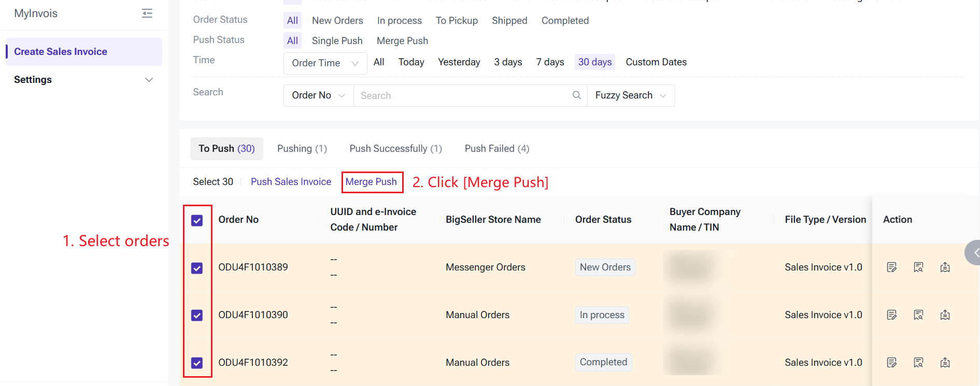Click the Merge Push link
Viewport: 980px width, 386px height.
[371, 182]
